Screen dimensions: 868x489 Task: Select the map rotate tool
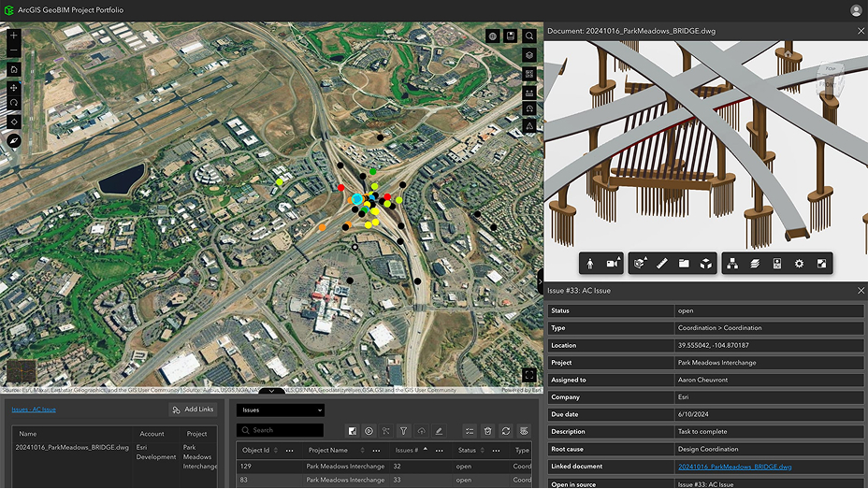point(14,103)
